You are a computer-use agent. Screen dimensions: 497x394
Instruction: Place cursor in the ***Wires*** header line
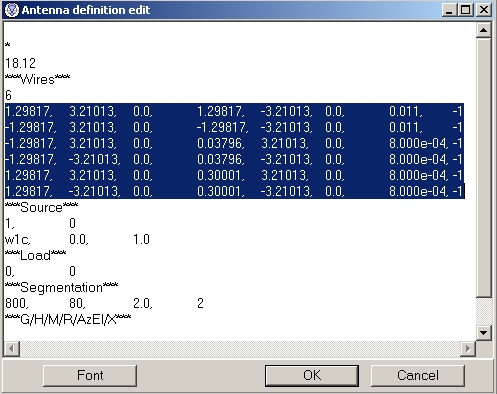(x=38, y=79)
